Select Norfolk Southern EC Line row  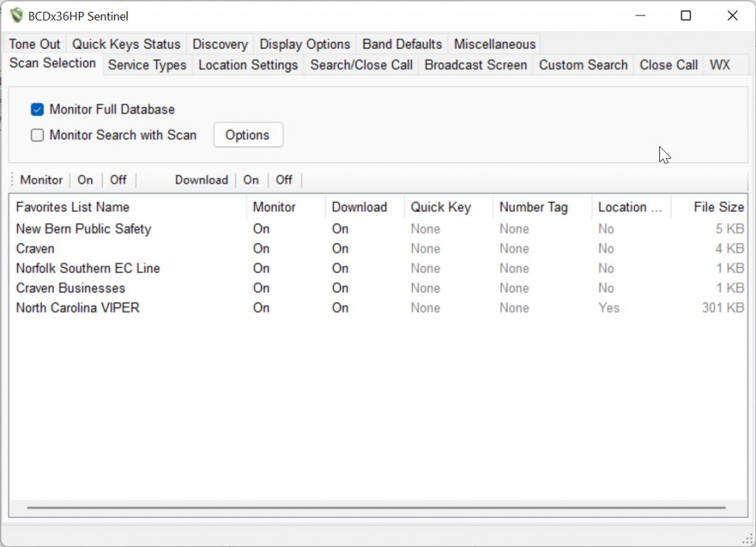379,269
